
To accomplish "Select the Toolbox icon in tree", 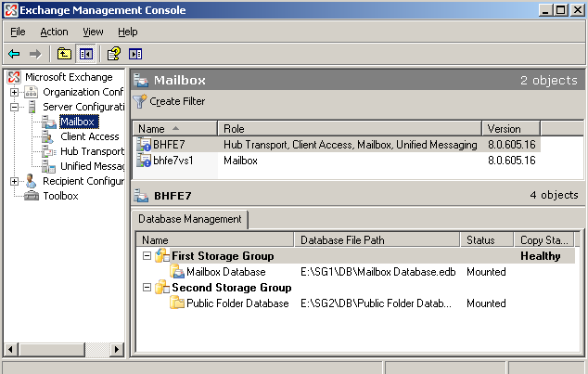I will (x=32, y=196).
